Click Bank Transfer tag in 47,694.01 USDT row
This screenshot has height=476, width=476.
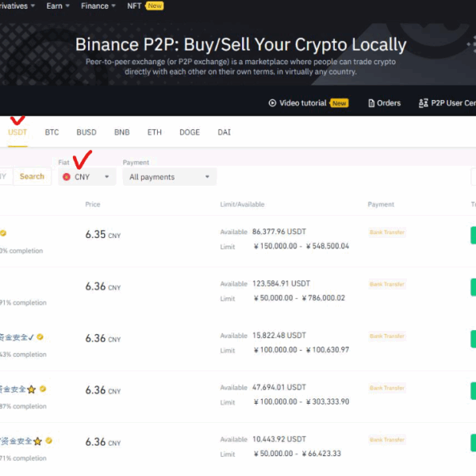(387, 388)
